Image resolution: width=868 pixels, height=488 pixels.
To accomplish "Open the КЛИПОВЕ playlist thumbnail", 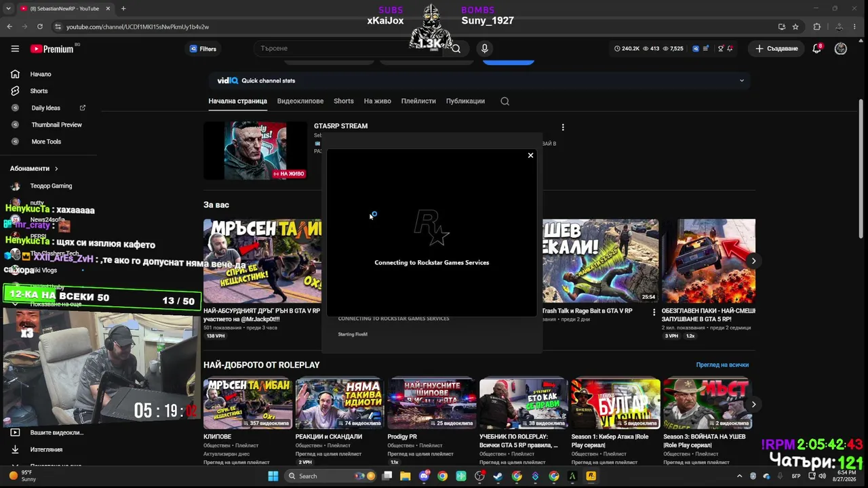I will coord(248,404).
